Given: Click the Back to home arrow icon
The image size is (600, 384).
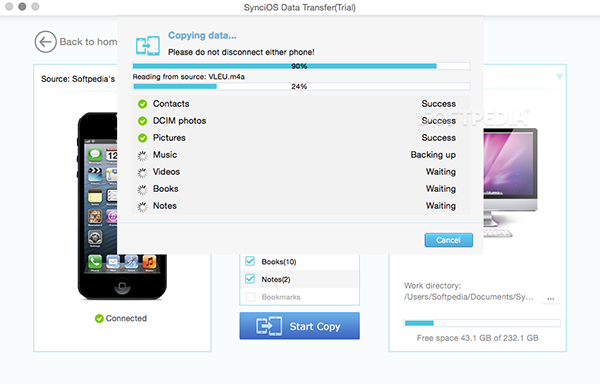Looking at the screenshot, I should coord(46,42).
